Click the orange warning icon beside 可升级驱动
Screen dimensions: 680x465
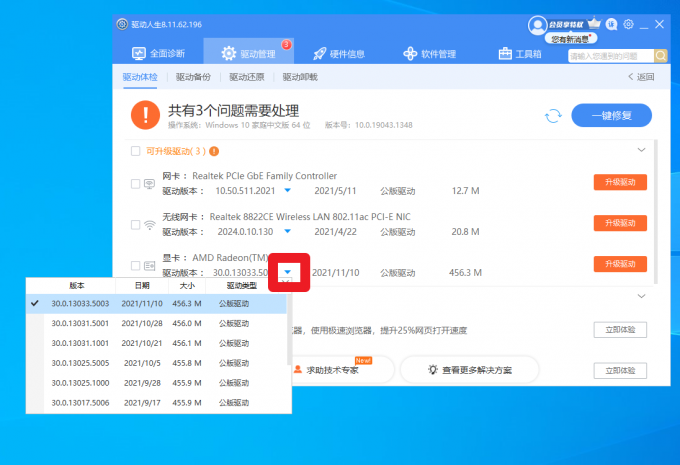click(214, 151)
